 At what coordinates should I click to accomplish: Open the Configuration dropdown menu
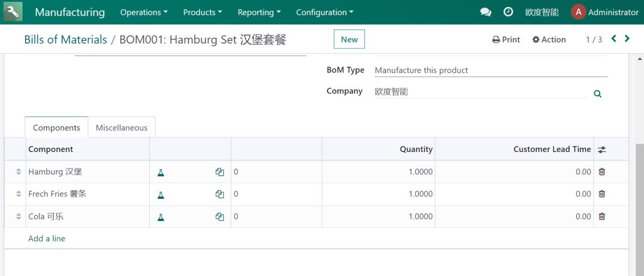tap(325, 12)
